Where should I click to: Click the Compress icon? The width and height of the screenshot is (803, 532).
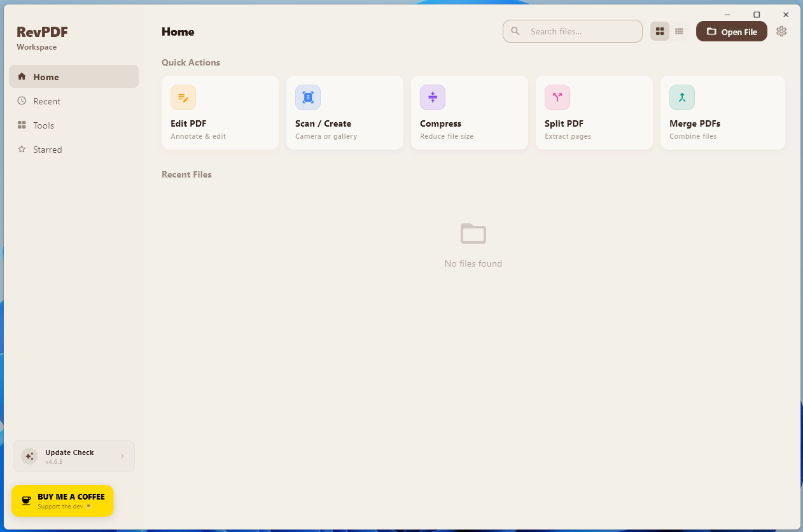tap(433, 97)
